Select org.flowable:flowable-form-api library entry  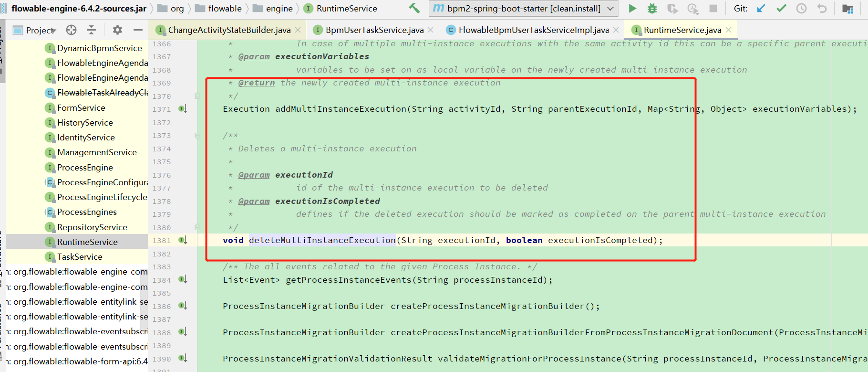pyautogui.click(x=77, y=361)
